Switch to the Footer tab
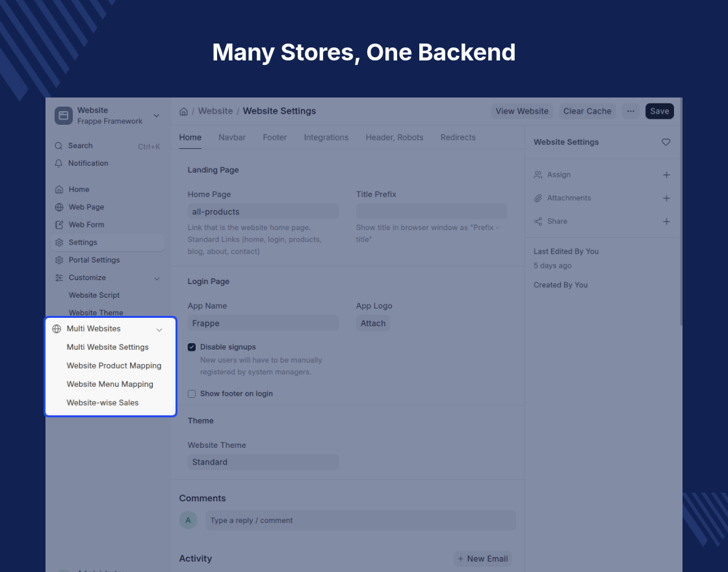Screen dimensions: 728x572 [x=275, y=137]
